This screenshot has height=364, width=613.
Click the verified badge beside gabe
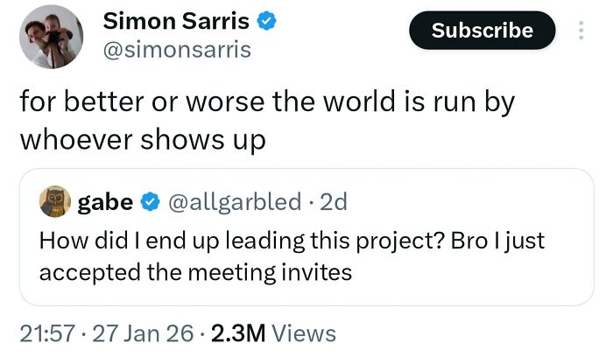pyautogui.click(x=150, y=202)
